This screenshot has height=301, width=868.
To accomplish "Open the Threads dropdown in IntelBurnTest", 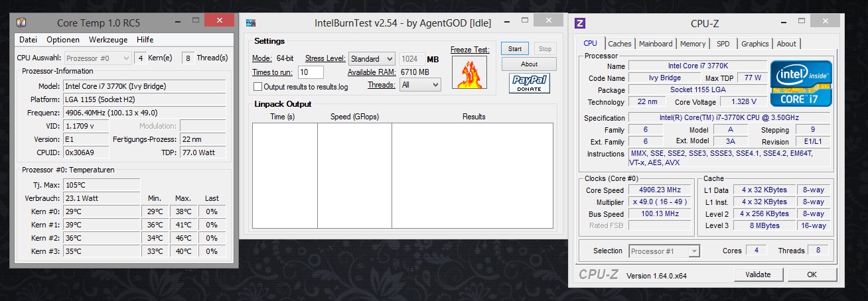I will tap(421, 85).
